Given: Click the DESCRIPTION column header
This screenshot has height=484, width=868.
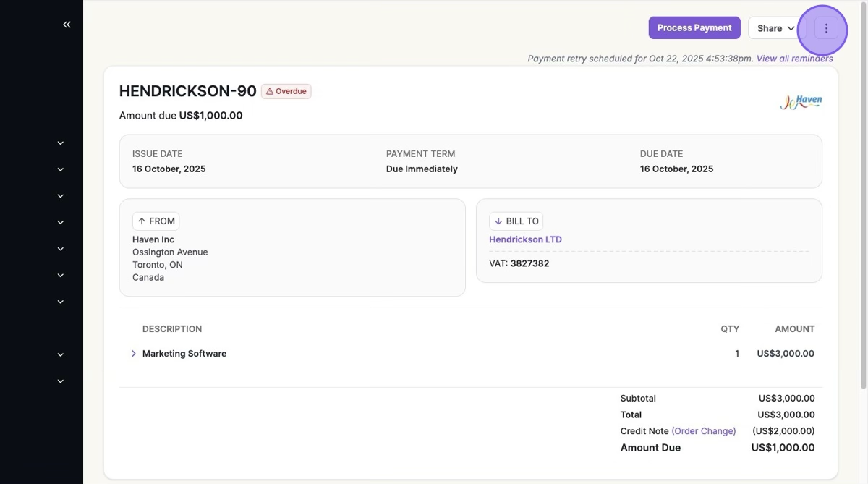Looking at the screenshot, I should pyautogui.click(x=172, y=329).
